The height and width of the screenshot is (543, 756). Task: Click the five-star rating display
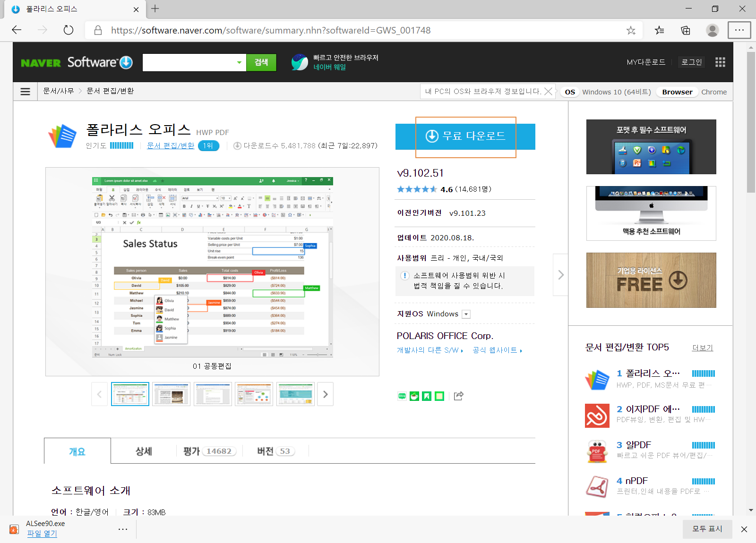417,189
